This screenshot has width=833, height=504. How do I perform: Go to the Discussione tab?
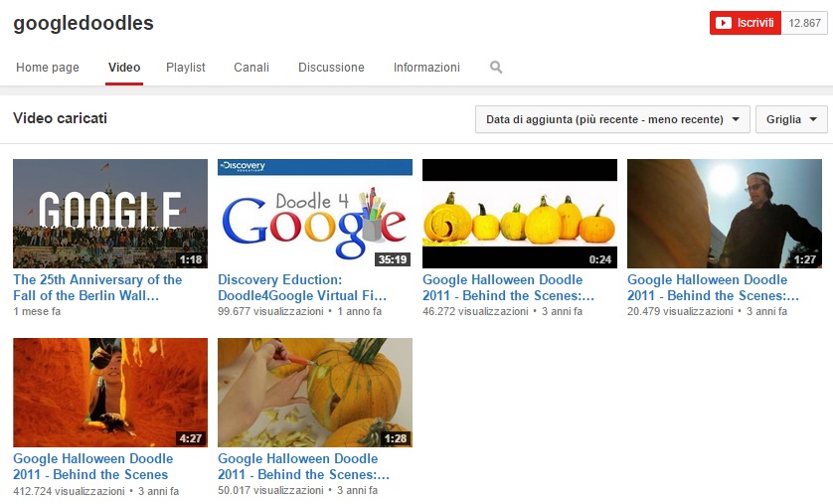331,68
